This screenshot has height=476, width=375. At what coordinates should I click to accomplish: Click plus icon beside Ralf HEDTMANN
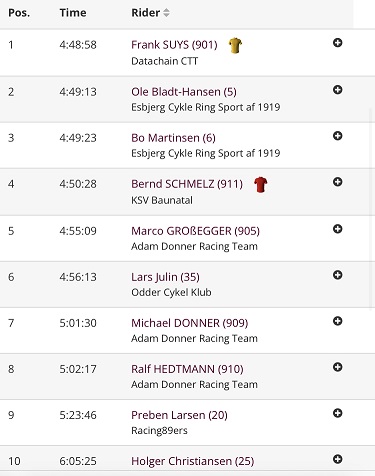pyautogui.click(x=337, y=367)
